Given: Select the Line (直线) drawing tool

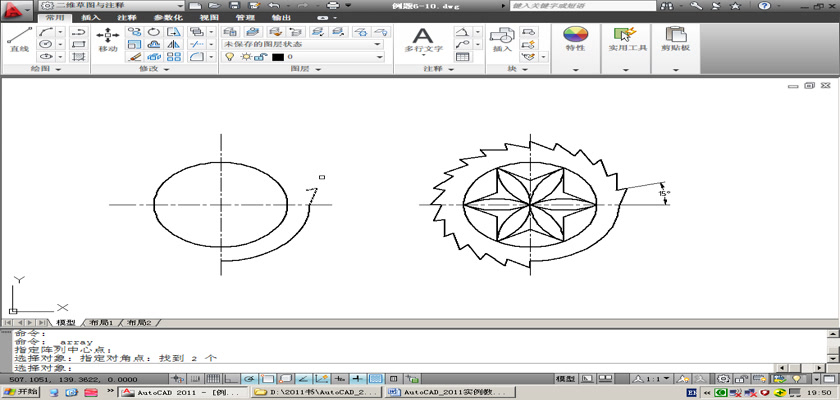Looking at the screenshot, I should click(18, 40).
